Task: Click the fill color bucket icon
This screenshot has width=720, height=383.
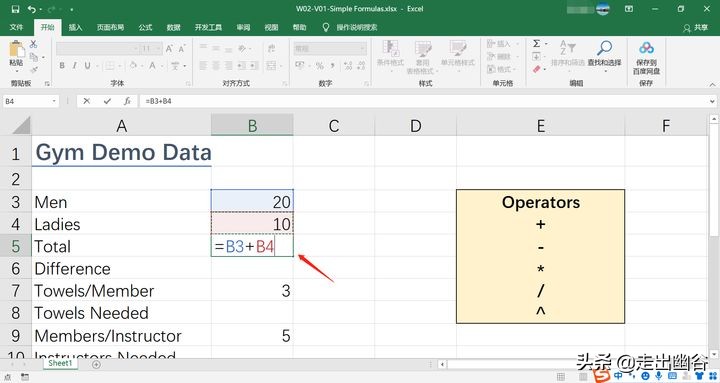Action: click(x=133, y=66)
